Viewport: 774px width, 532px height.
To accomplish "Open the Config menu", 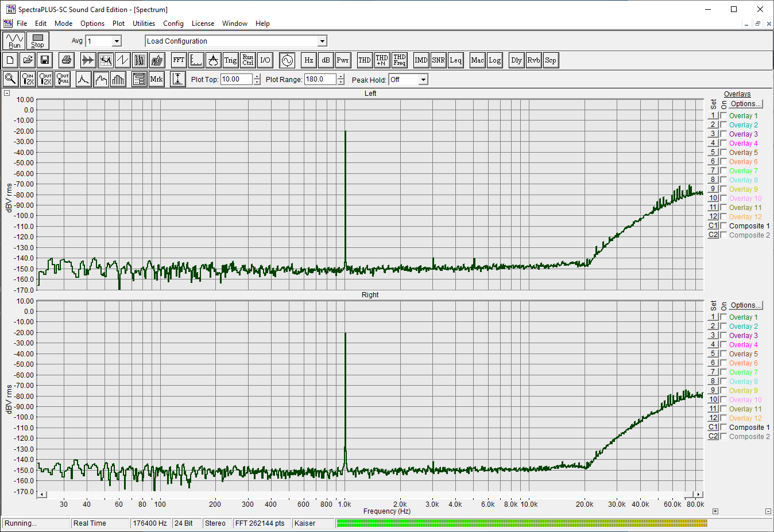I will [x=173, y=24].
